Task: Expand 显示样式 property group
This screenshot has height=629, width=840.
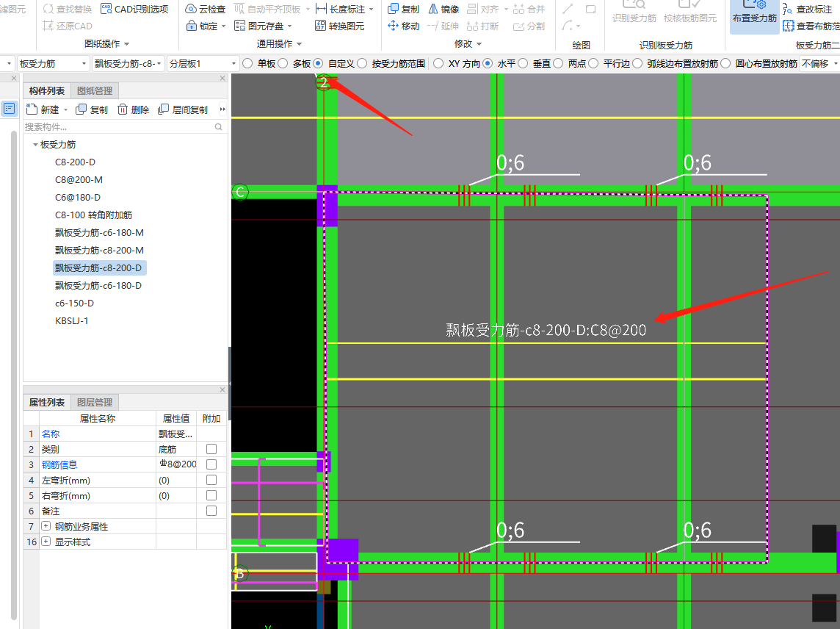Action: click(x=46, y=542)
